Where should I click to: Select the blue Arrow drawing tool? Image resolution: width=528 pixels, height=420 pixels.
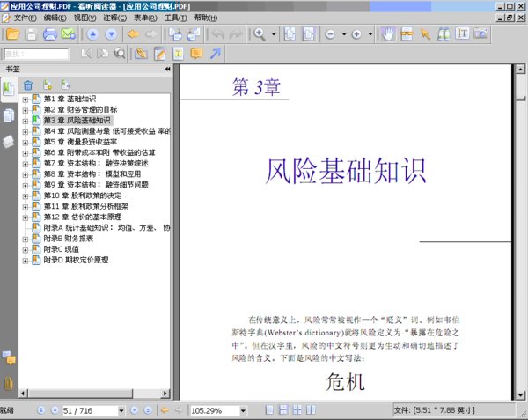216,54
